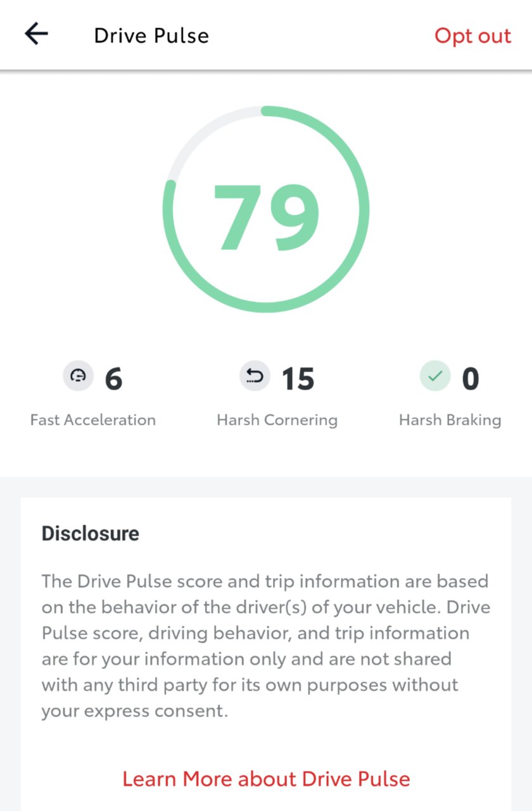Screen dimensions: 532x811
Task: Select the Harsh Braking label
Action: tap(450, 419)
